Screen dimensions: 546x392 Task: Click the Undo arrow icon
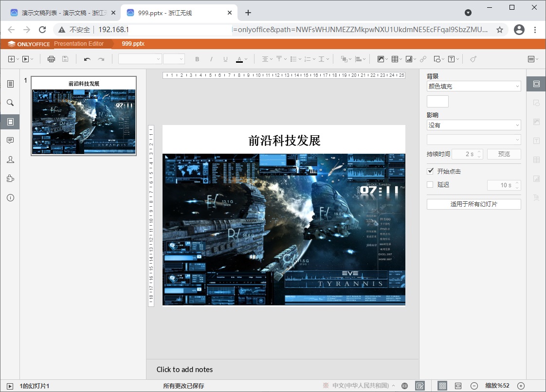pyautogui.click(x=87, y=59)
